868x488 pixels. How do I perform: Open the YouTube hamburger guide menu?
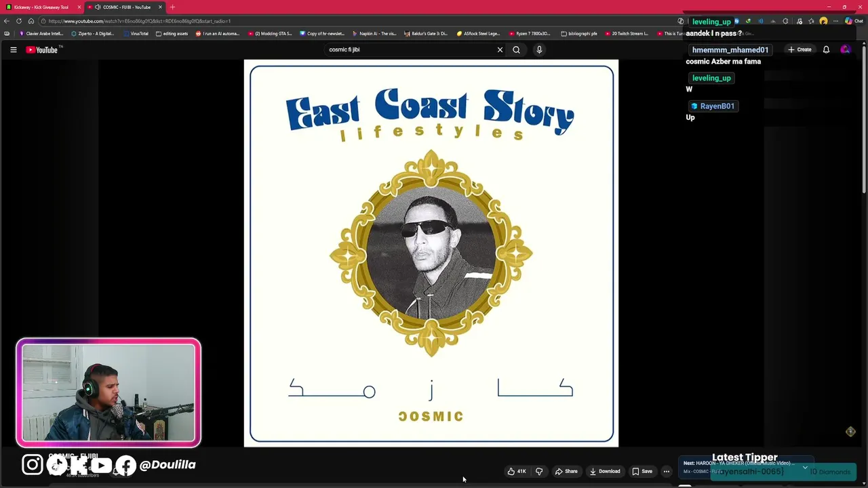(13, 49)
